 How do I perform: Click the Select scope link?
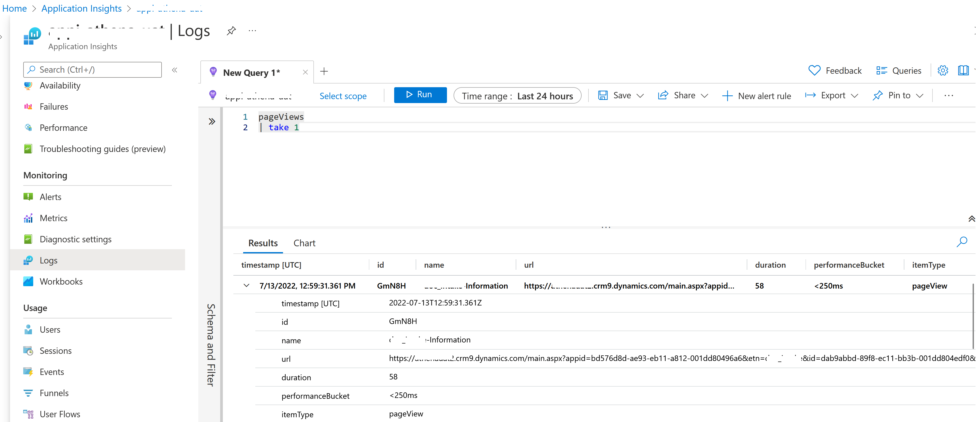tap(343, 96)
